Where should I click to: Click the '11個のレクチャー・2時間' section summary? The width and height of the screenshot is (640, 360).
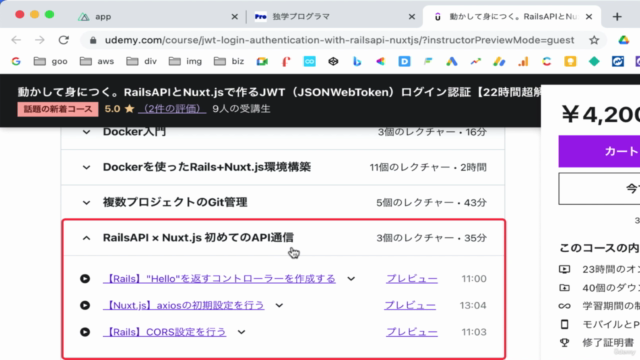(x=428, y=167)
